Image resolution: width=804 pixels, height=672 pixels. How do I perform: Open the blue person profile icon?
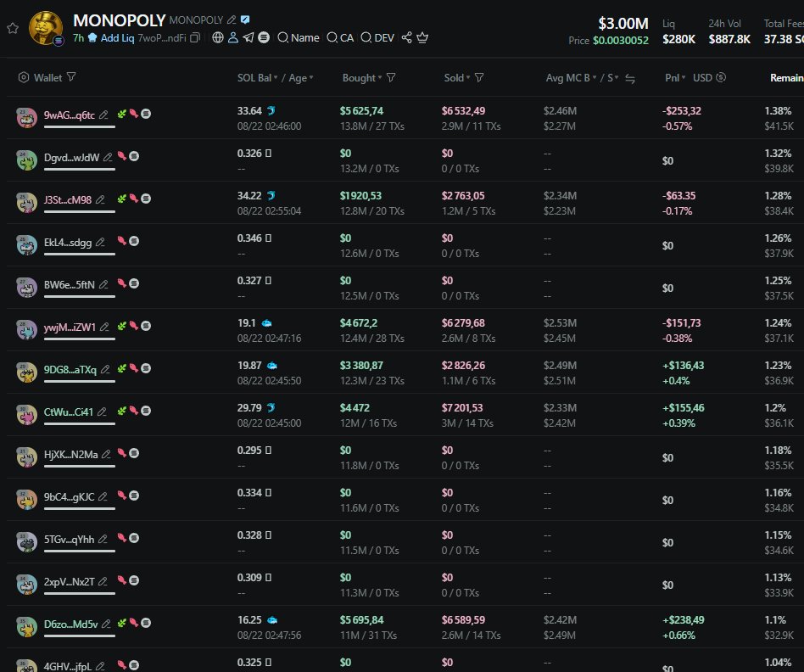[232, 37]
